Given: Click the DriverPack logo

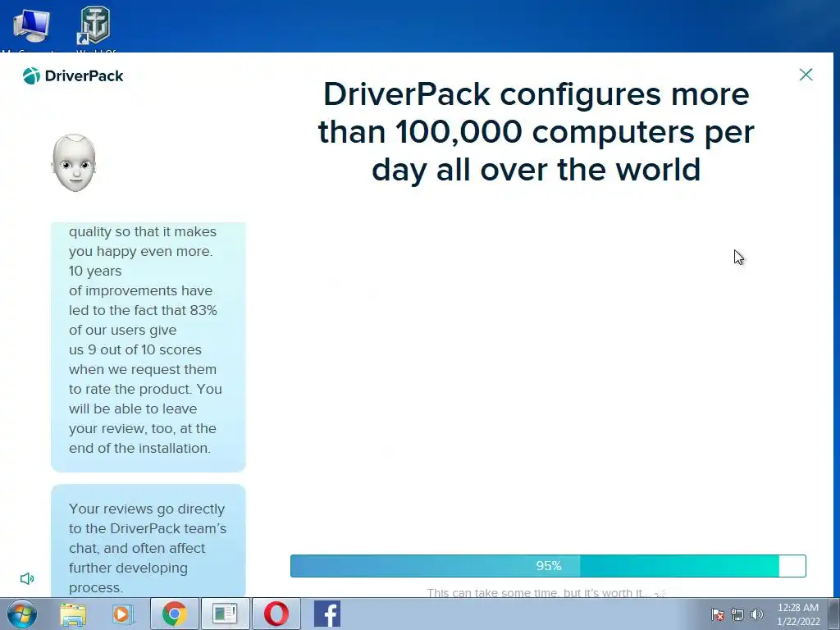Looking at the screenshot, I should click(73, 76).
